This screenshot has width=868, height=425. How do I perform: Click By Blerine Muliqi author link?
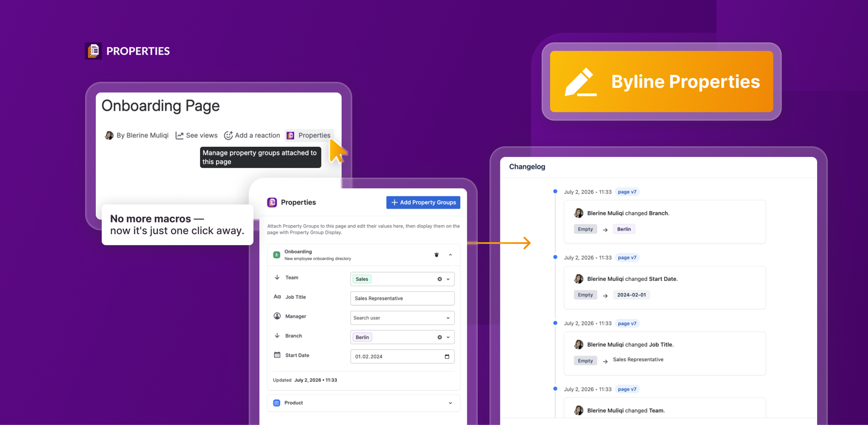[143, 136]
